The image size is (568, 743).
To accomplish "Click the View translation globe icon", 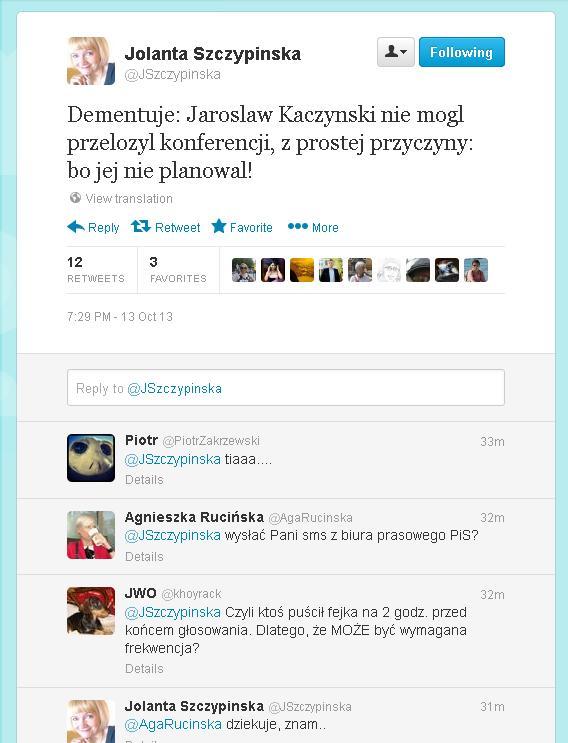I will pos(75,198).
